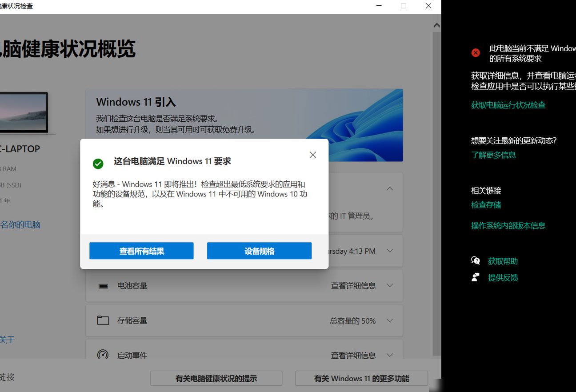Screen dimensions: 576x392
Task: Minimize the health check window
Action: tap(379, 6)
